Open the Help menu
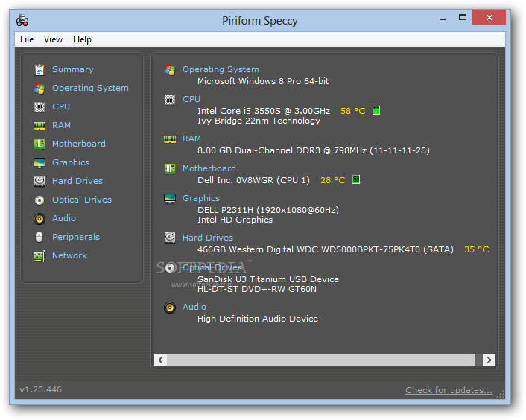This screenshot has width=526, height=420. (x=82, y=39)
